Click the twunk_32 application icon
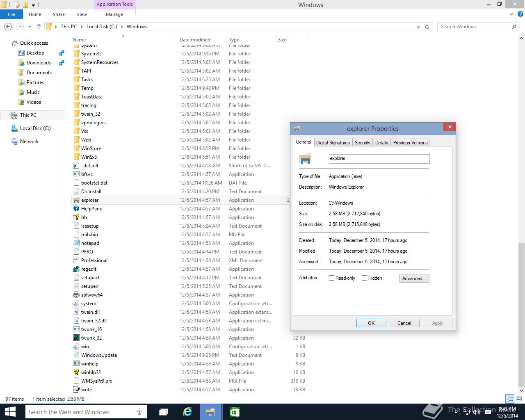This screenshot has width=525, height=420. coord(76,338)
